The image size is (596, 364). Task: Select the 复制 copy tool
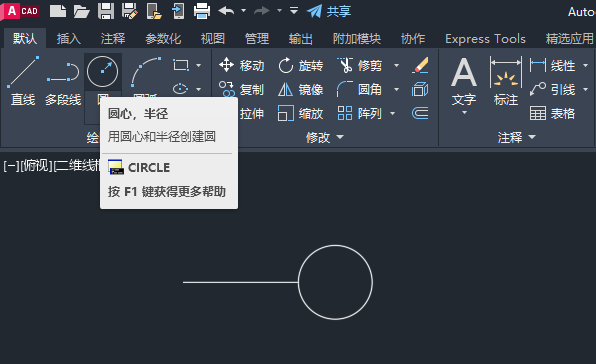point(242,89)
